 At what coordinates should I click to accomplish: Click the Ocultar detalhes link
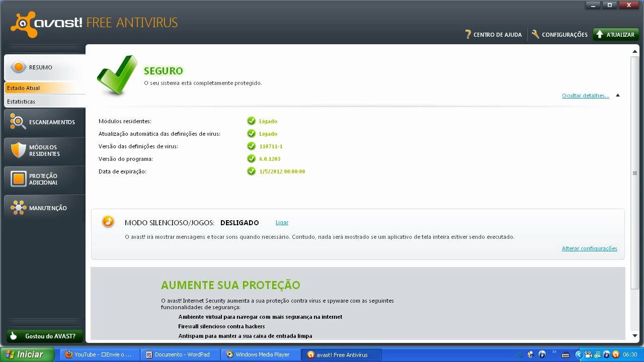[585, 96]
